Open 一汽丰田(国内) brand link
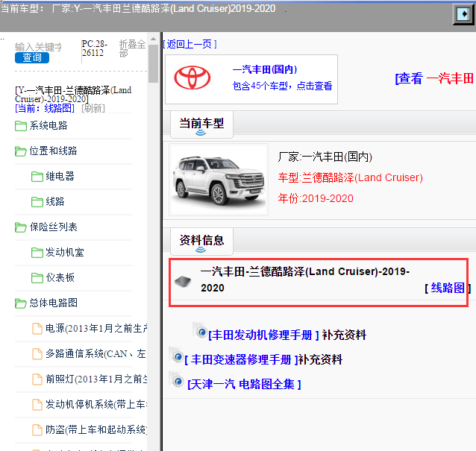Viewport: 476px width, 451px height. (265, 69)
